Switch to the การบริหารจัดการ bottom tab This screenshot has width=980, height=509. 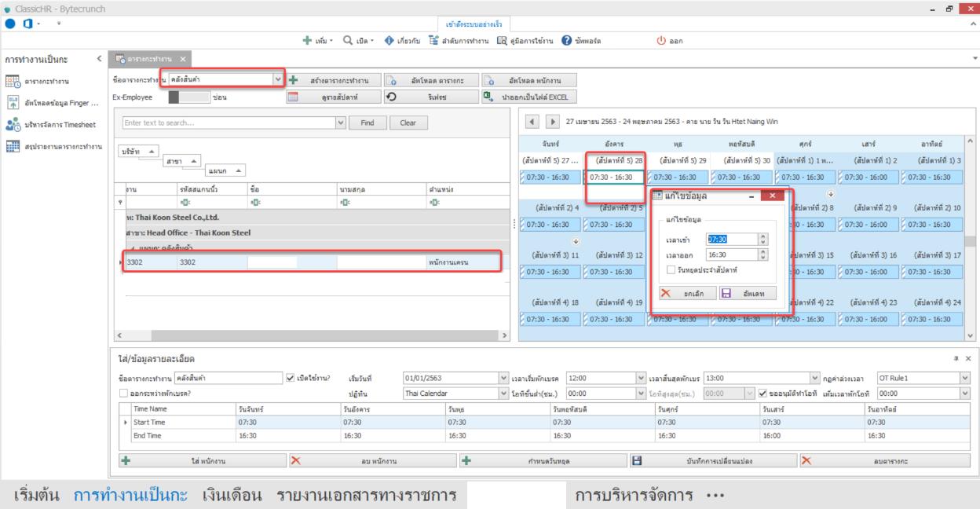tap(634, 496)
